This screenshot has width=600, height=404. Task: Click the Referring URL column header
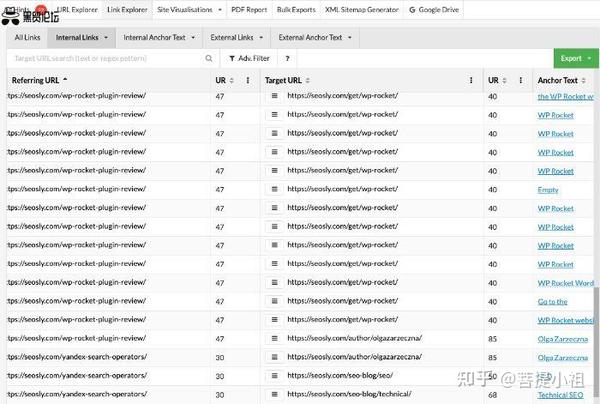coord(35,80)
